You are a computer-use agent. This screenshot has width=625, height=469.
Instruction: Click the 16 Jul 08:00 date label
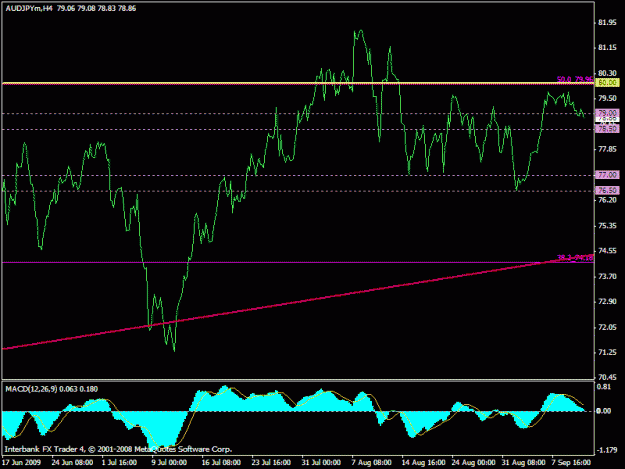[x=221, y=463]
